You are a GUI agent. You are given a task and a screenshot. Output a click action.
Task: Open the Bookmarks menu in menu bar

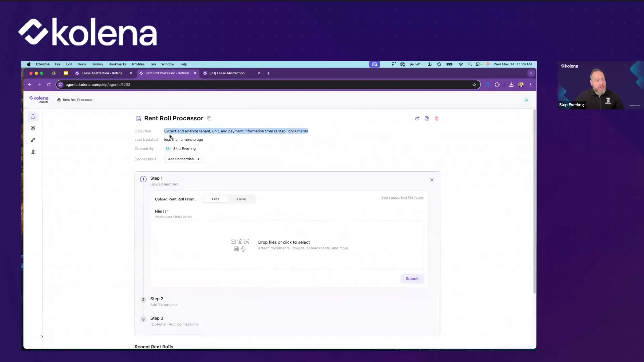(117, 64)
